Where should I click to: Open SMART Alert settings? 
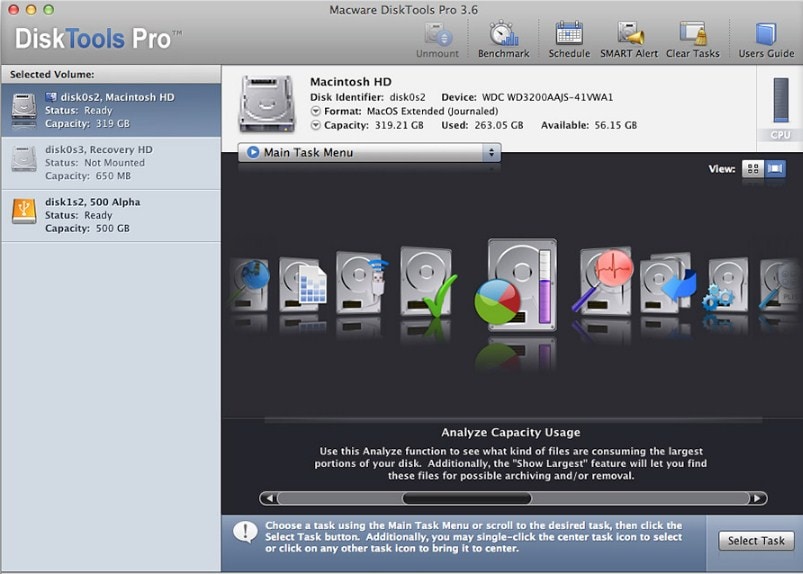pos(629,39)
